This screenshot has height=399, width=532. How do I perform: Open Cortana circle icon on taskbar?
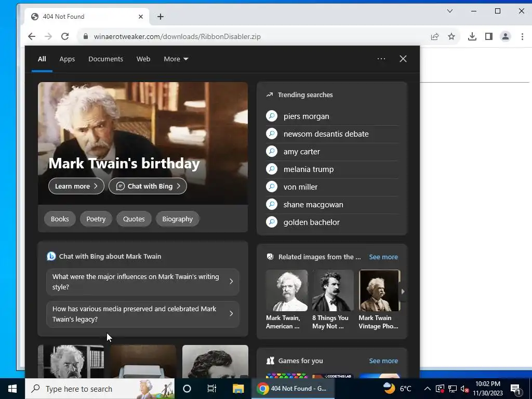pyautogui.click(x=187, y=389)
